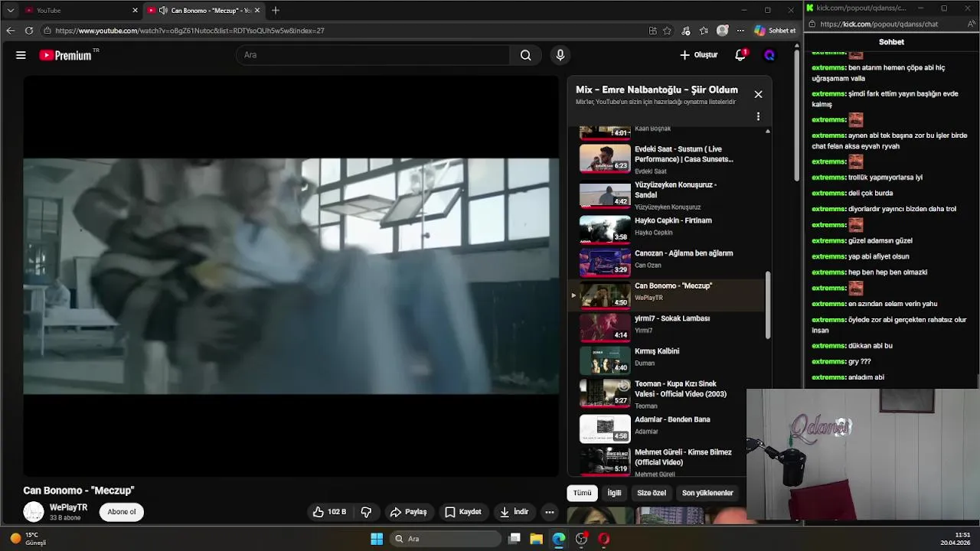Screen dimensions: 980x551
Task: Click the YouTube address bar URL
Action: coord(190,31)
